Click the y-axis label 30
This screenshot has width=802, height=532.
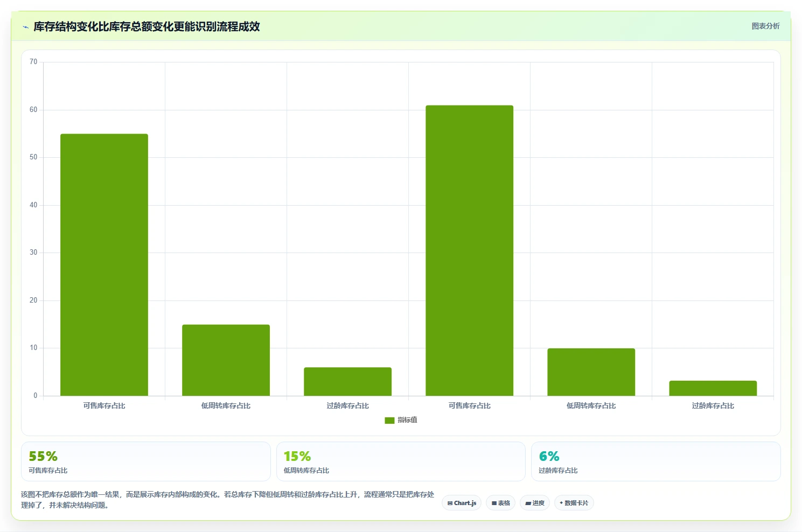(33, 253)
